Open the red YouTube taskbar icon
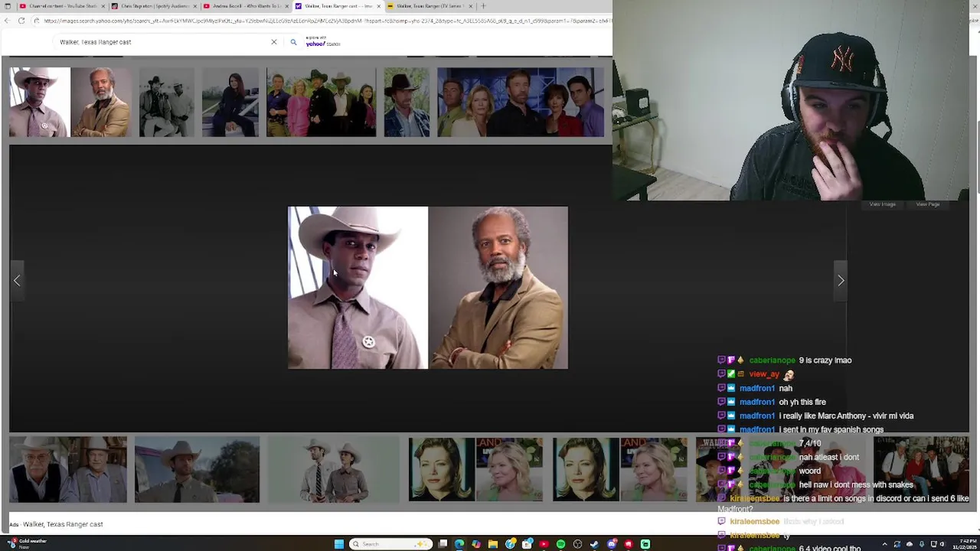This screenshot has height=551, width=980. [544, 544]
